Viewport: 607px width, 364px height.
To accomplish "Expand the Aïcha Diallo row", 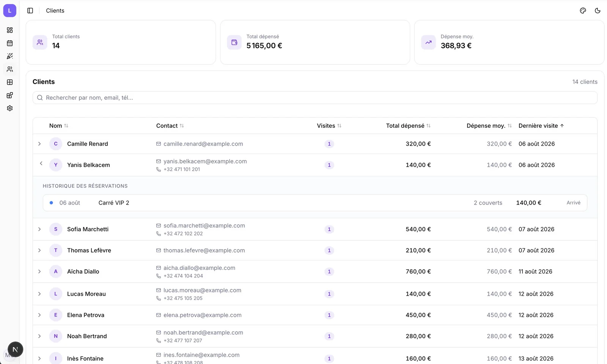I will (x=39, y=271).
